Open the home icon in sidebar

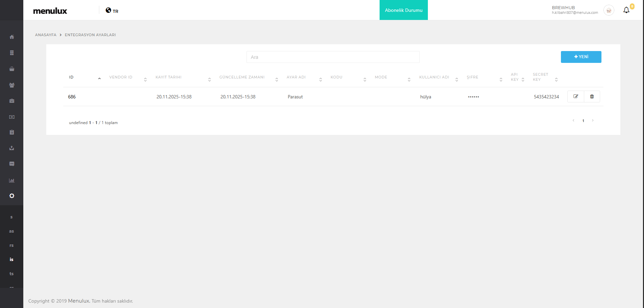(12, 37)
